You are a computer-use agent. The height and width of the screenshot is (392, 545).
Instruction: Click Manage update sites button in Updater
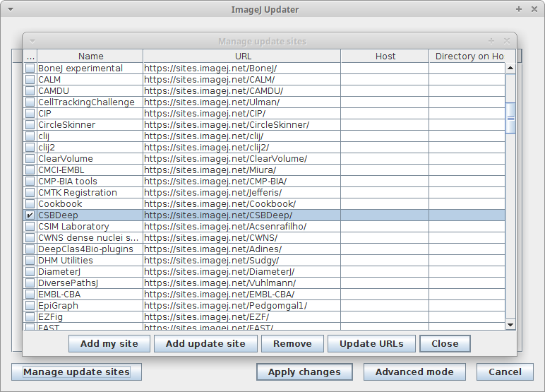(x=76, y=372)
